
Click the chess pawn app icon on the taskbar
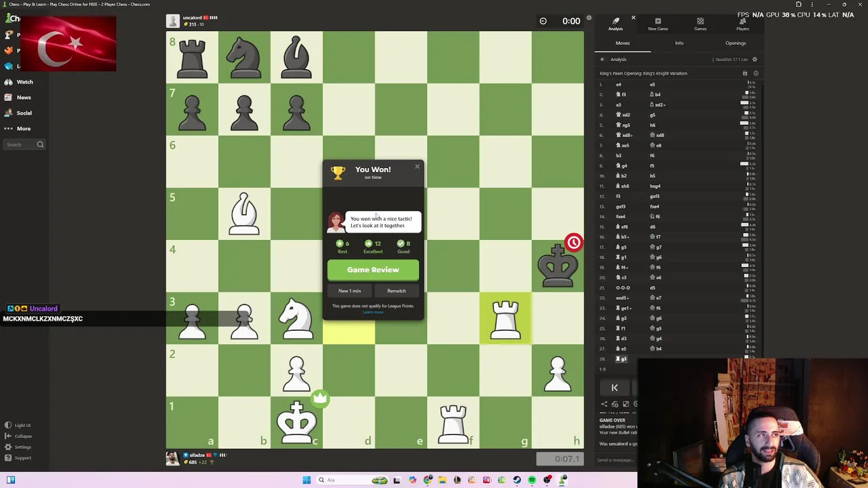click(x=562, y=480)
